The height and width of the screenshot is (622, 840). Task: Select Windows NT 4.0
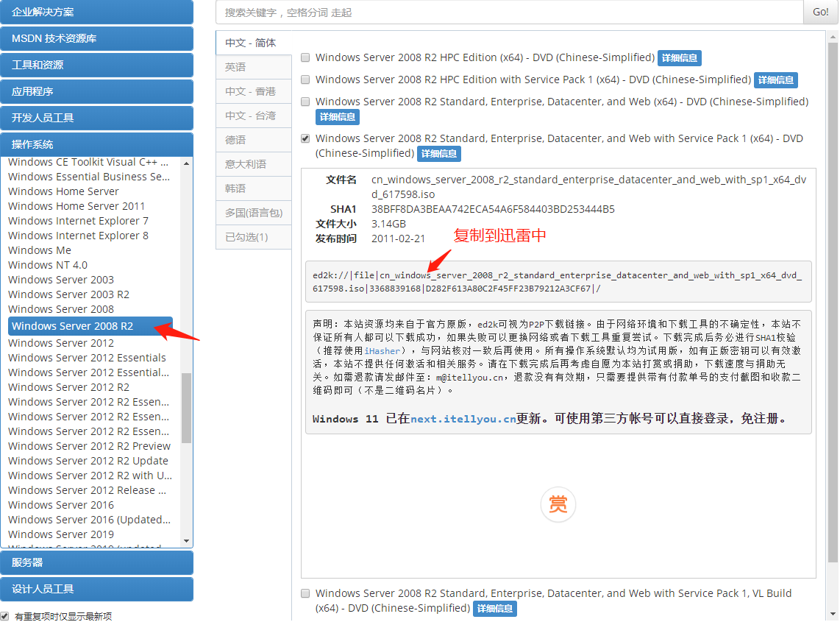(x=48, y=265)
